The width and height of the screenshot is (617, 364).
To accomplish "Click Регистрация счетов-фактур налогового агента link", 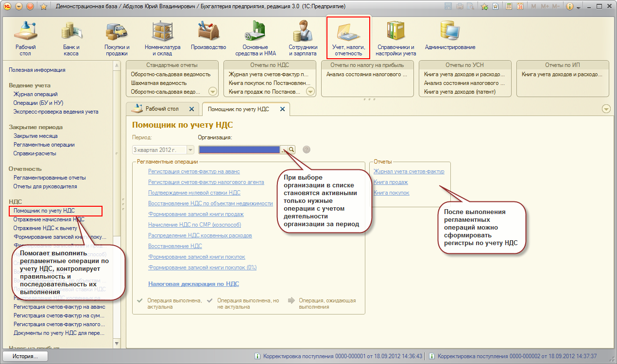I will pos(206,182).
